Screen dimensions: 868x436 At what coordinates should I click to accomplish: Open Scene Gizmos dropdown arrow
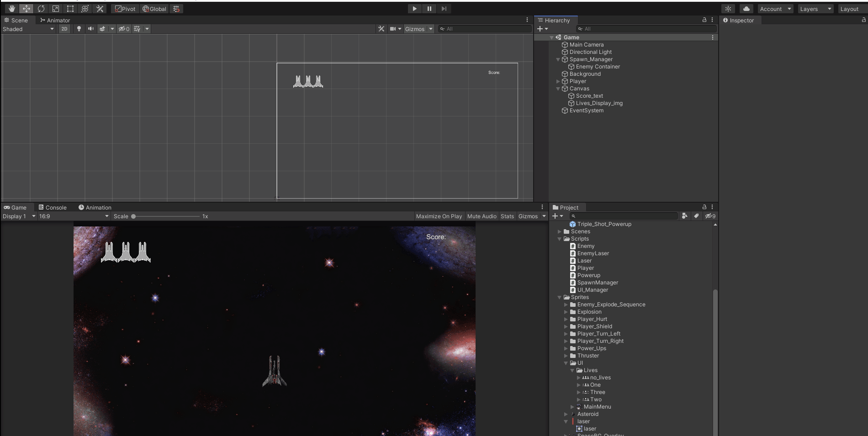pos(431,29)
